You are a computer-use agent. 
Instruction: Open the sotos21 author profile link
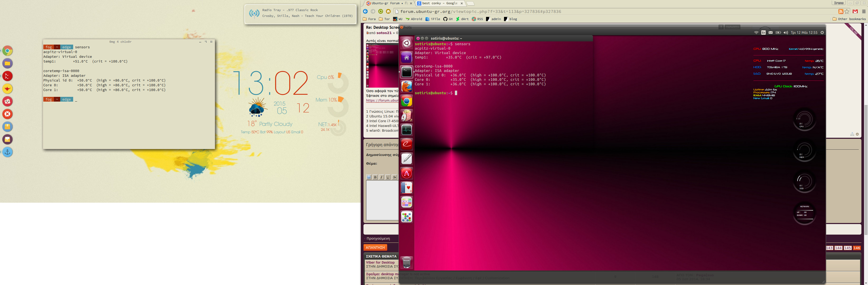[384, 33]
